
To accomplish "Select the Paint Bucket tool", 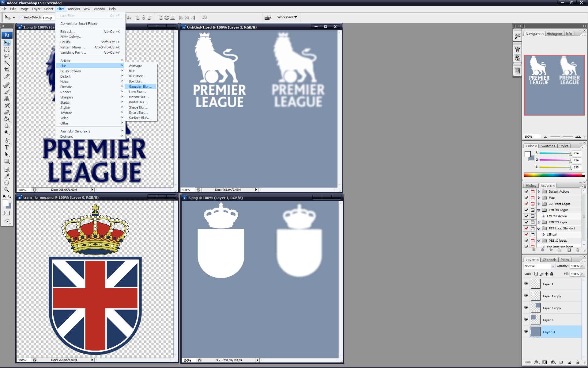I will pos(7,119).
